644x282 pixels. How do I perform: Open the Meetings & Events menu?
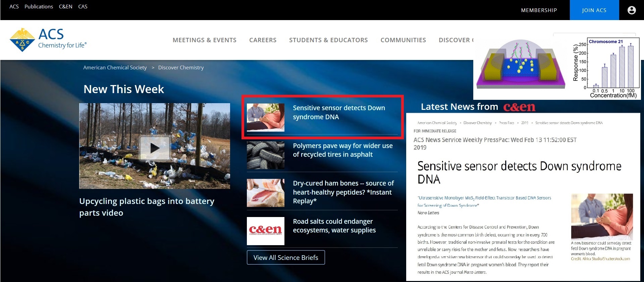204,40
